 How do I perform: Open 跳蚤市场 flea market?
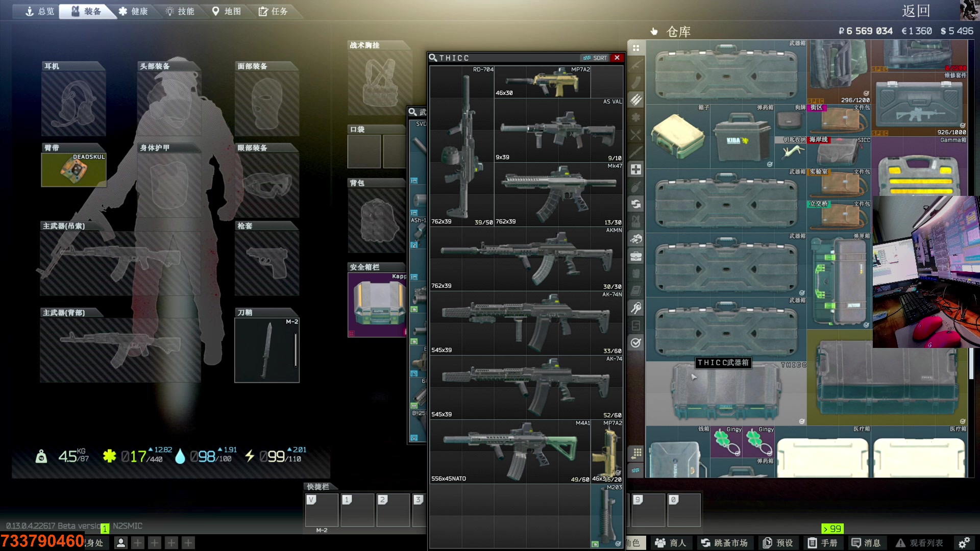[x=724, y=543]
